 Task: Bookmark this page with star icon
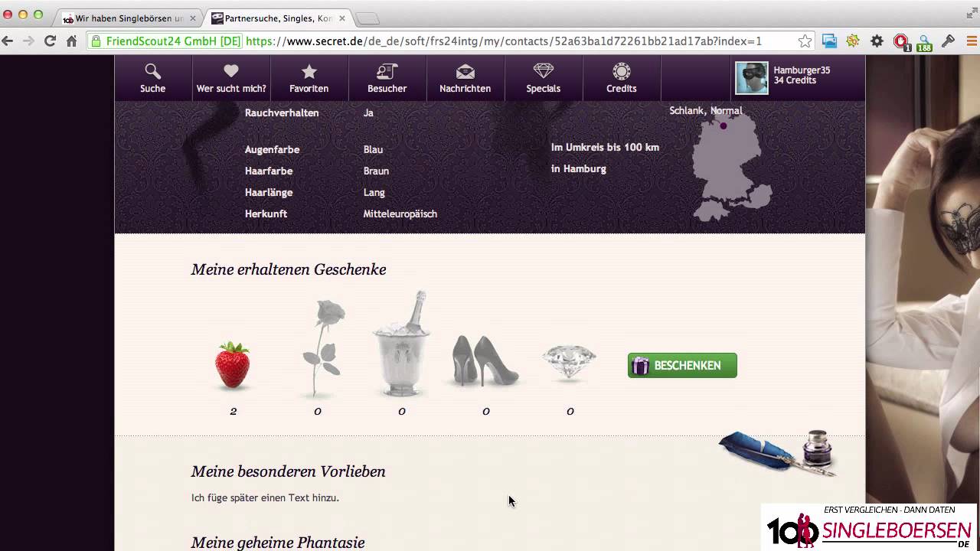click(805, 41)
